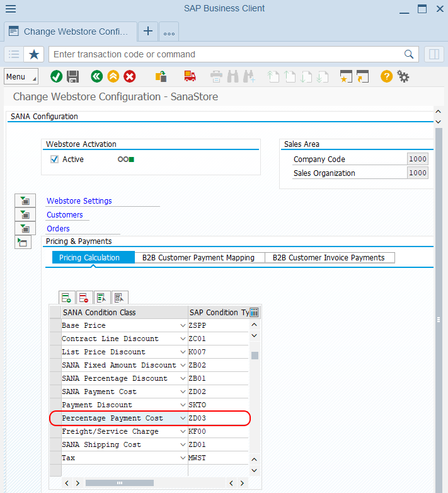448x493 pixels.
Task: Click the Company Code field
Action: [x=417, y=159]
